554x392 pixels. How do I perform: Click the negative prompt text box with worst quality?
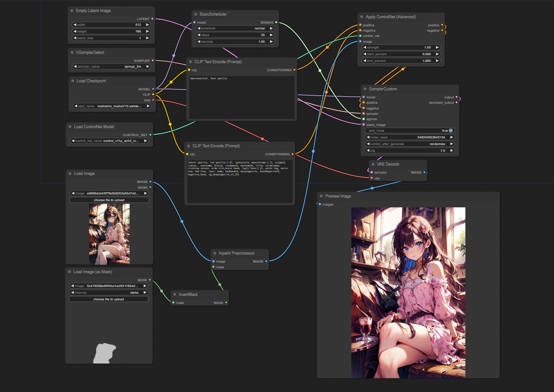click(x=240, y=181)
